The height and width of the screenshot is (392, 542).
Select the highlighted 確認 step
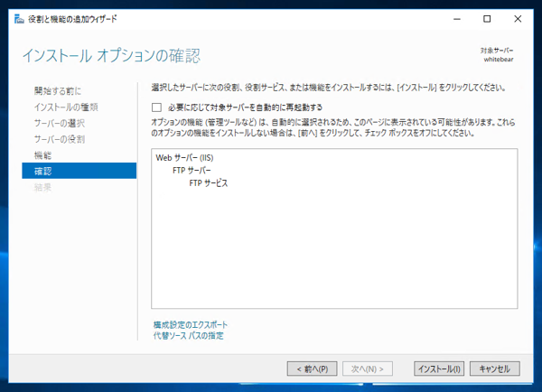(x=79, y=171)
